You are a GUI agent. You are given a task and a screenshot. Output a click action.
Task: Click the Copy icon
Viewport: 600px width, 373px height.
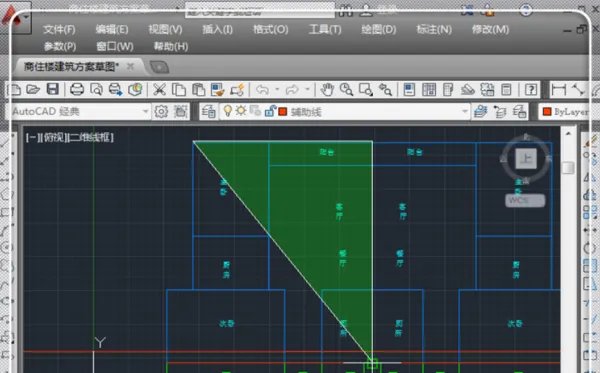coord(179,90)
